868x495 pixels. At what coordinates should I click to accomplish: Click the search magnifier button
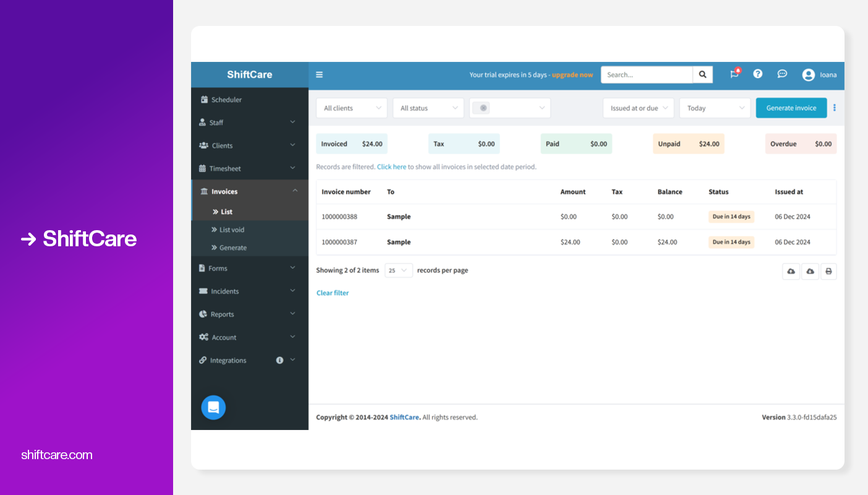pyautogui.click(x=702, y=75)
